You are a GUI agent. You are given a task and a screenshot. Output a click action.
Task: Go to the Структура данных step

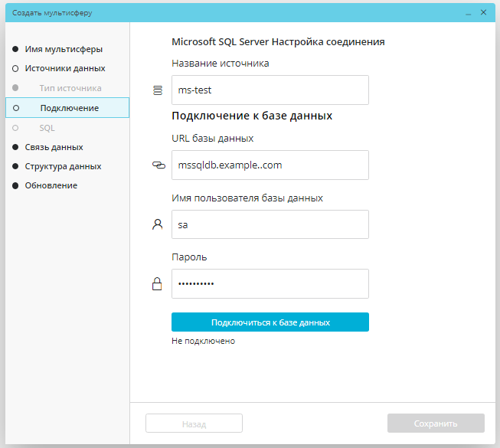63,166
